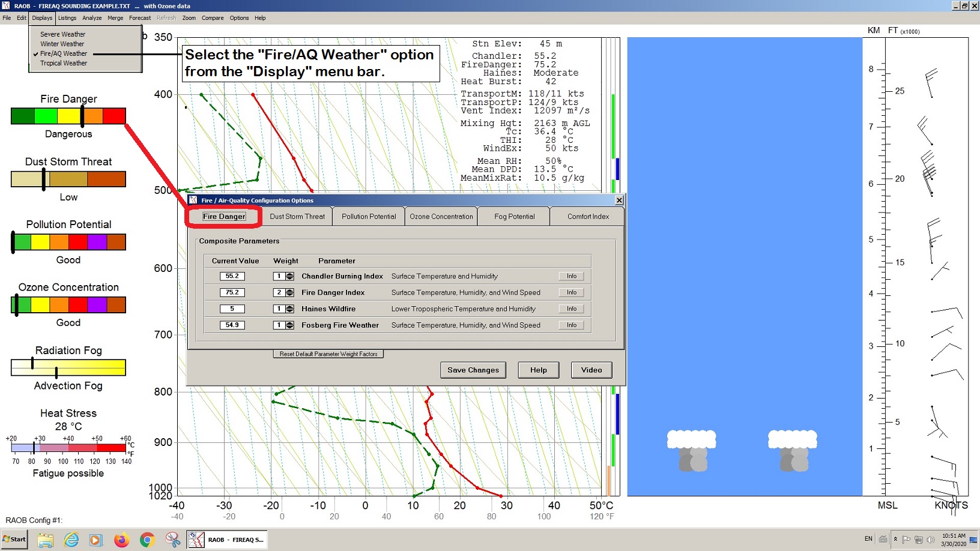
Task: Switch to the Fog Potential tab
Action: pyautogui.click(x=515, y=217)
